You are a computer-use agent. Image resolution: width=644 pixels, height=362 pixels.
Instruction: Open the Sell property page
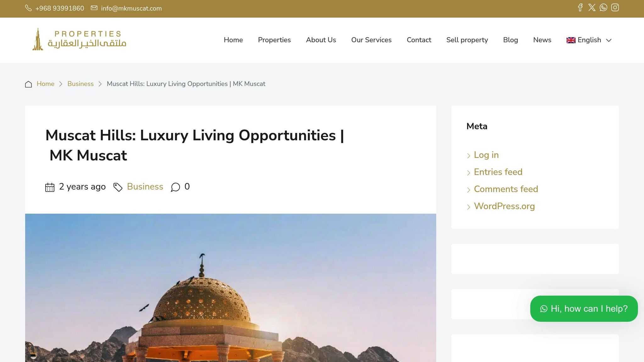tap(467, 40)
